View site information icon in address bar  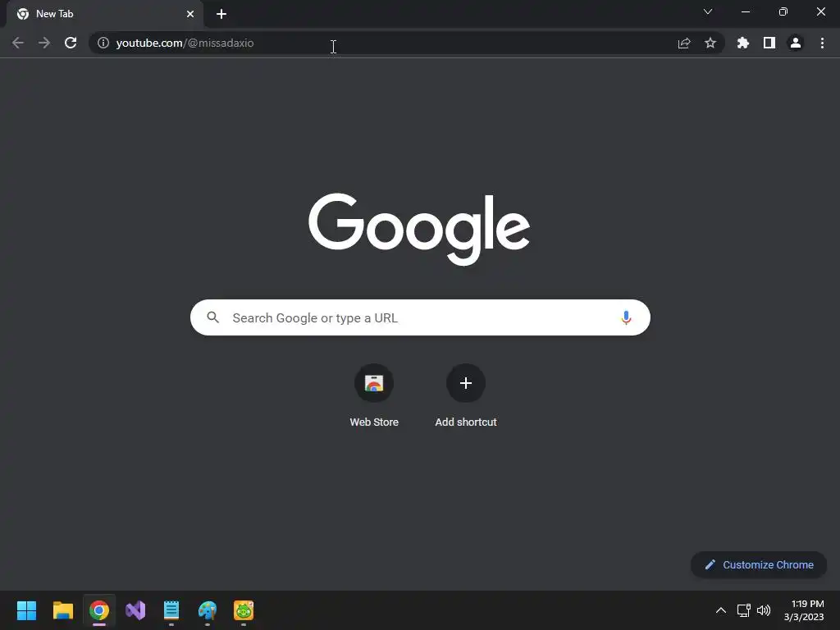coord(103,43)
